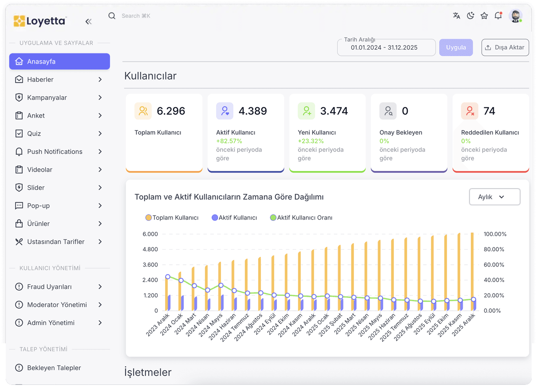Open Ustasından Tarifler via crossed utensils icon
Image resolution: width=537 pixels, height=392 pixels.
[19, 242]
